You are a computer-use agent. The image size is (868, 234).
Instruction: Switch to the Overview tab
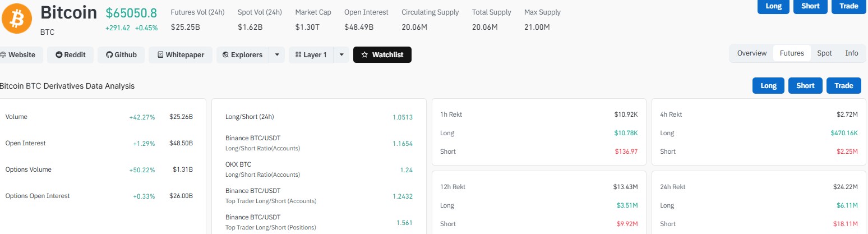point(752,53)
